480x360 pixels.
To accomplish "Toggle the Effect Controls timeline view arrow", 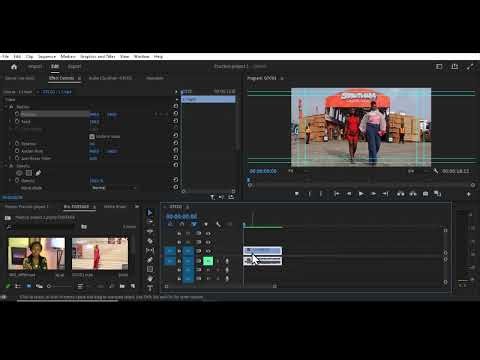I will (176, 92).
